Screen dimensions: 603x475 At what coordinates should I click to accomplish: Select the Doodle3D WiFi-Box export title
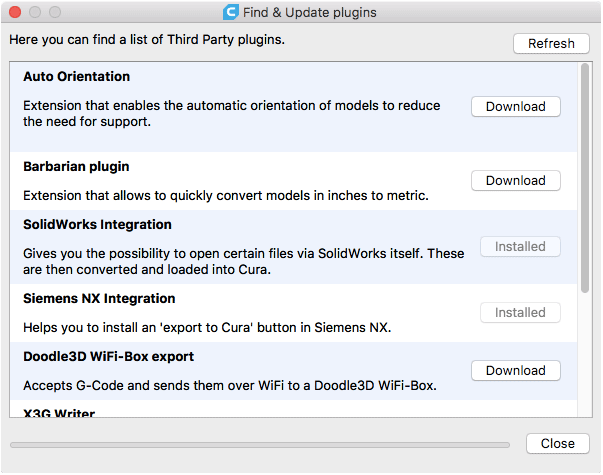tap(108, 357)
